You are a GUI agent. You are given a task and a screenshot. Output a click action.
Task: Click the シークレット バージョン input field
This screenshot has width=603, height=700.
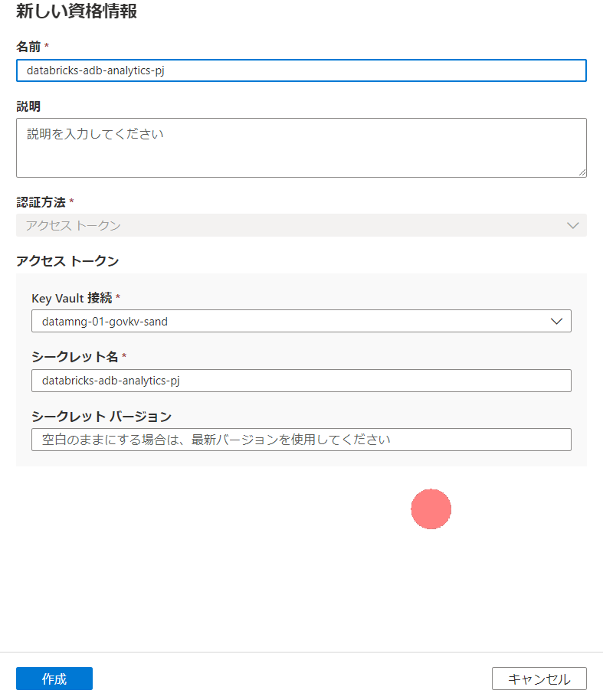tap(301, 440)
